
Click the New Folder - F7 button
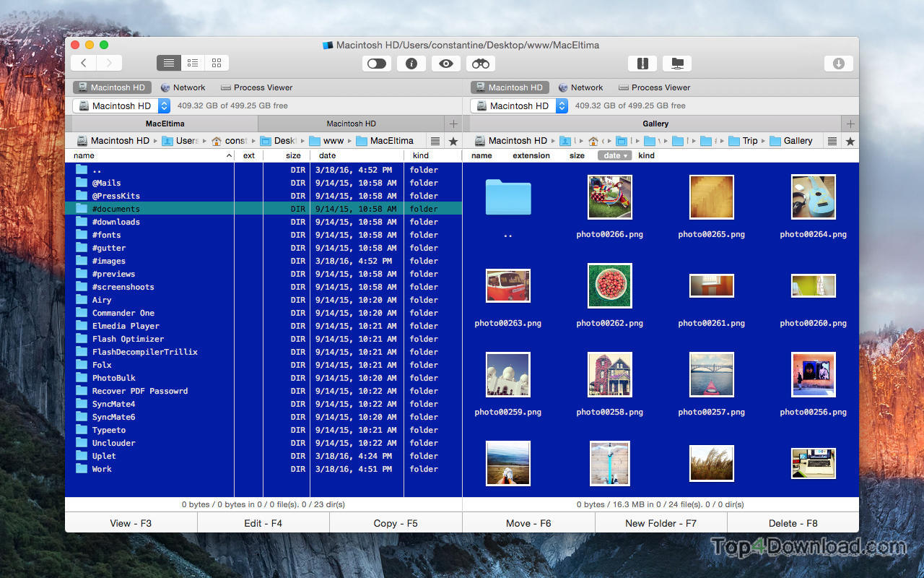point(661,522)
